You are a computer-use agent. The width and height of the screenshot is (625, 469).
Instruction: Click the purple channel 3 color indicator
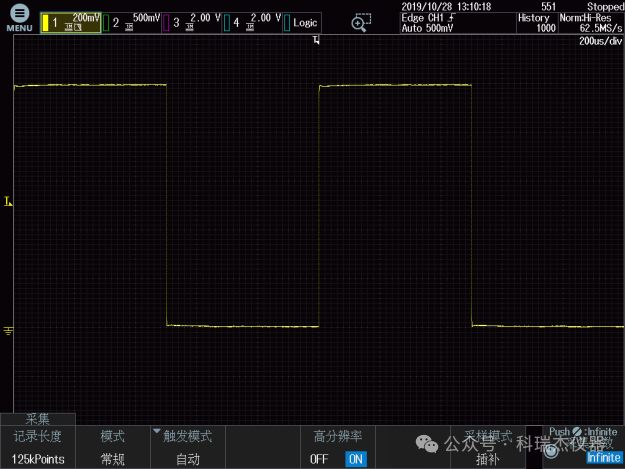pyautogui.click(x=166, y=23)
